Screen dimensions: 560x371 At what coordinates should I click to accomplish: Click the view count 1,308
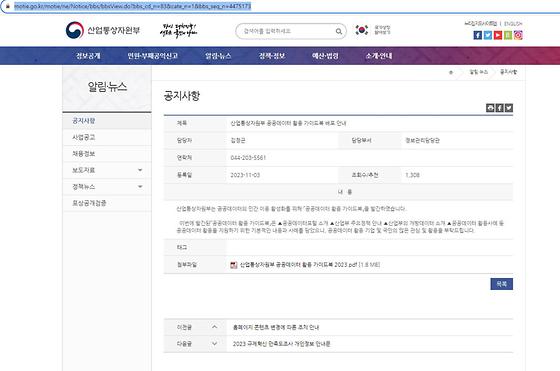412,175
